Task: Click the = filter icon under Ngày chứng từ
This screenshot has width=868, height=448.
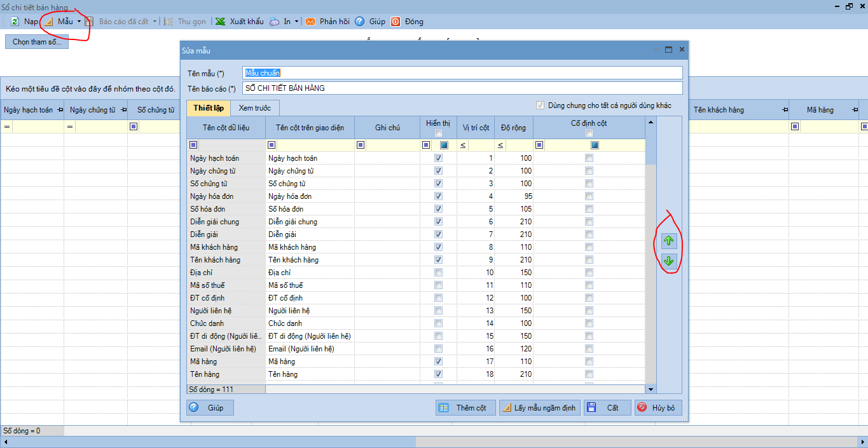Action: tap(70, 127)
